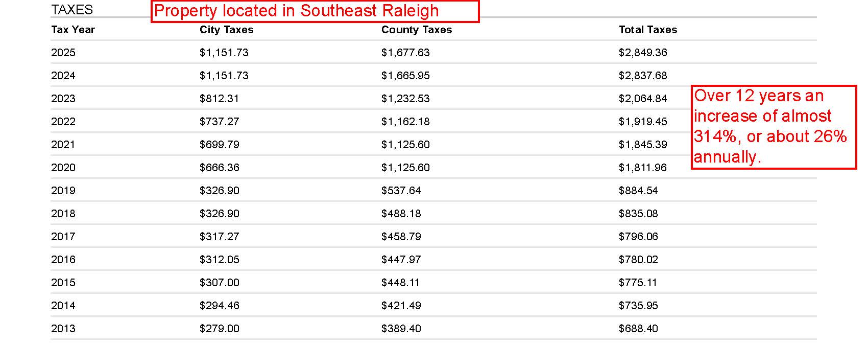The width and height of the screenshot is (868, 345).
Task: Click the 'Property located in Southeast Raleigh' annotation
Action: coord(315,11)
